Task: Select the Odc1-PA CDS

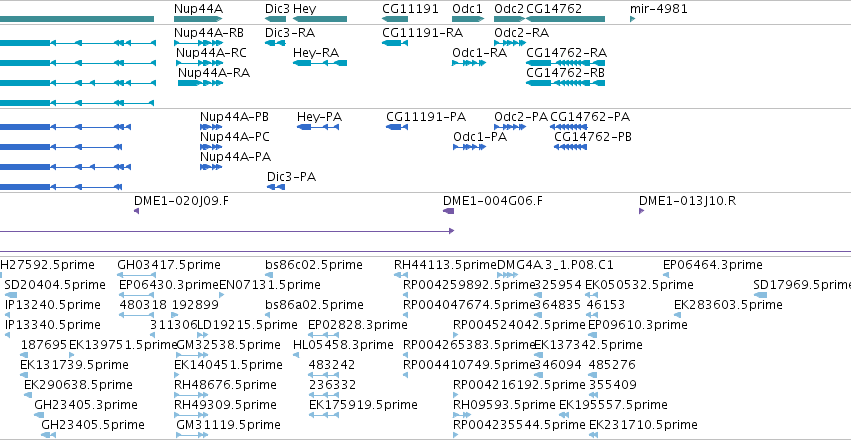Action: (x=469, y=147)
